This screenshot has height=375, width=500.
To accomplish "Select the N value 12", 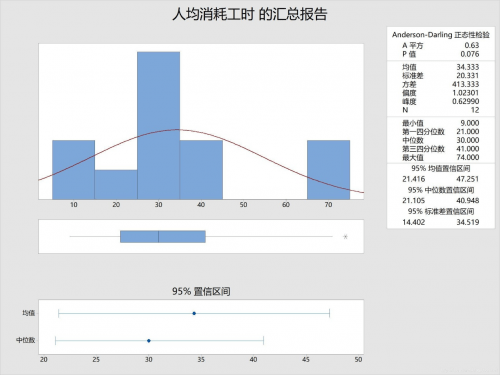I will (x=475, y=110).
